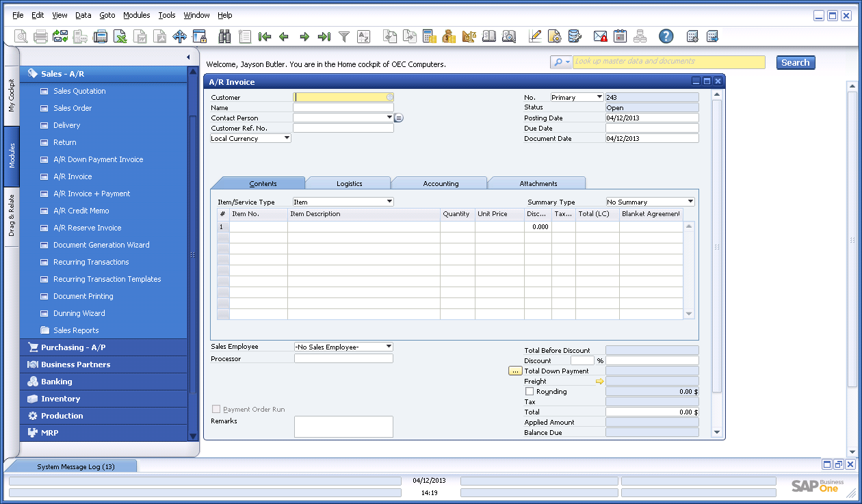Open the Filter Table tool
The height and width of the screenshot is (504, 862).
(344, 36)
